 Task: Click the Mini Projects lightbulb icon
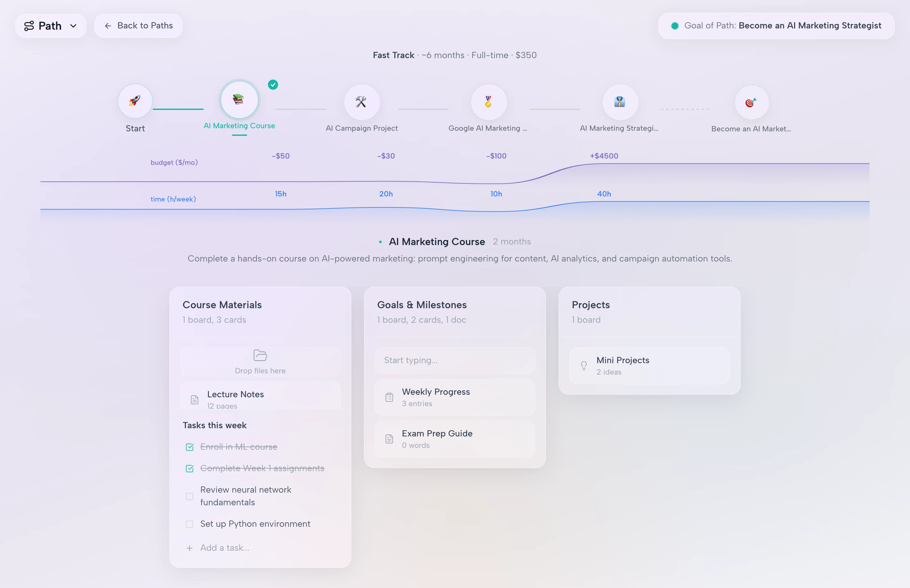click(x=584, y=366)
